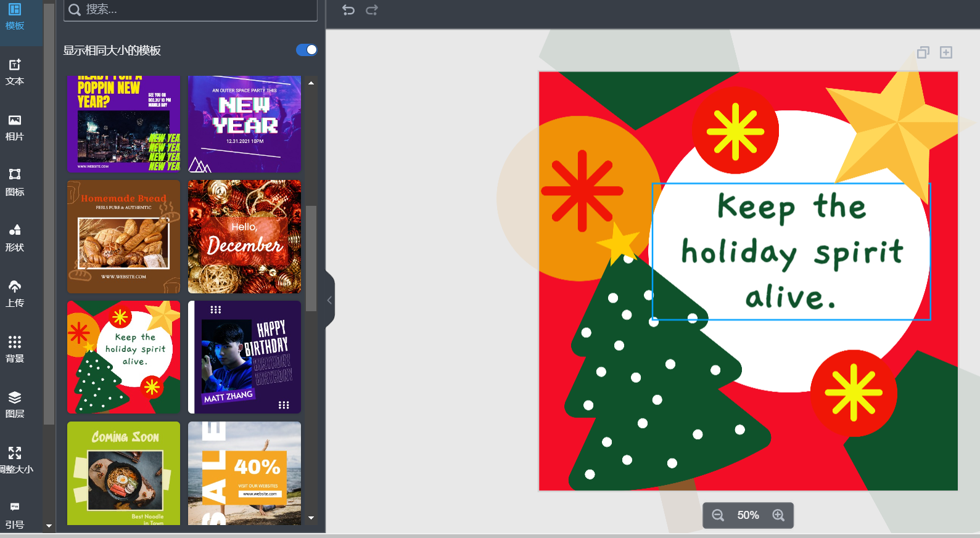Click the add page icon

(x=946, y=52)
